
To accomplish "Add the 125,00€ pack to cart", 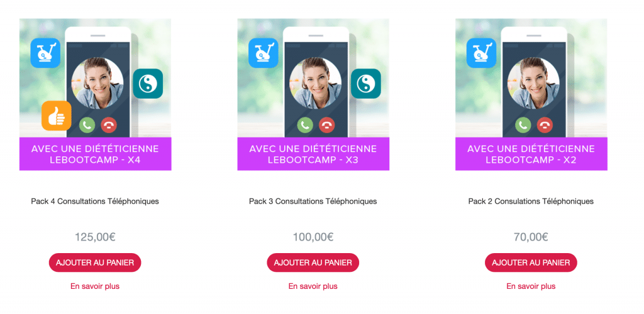I will [x=95, y=263].
